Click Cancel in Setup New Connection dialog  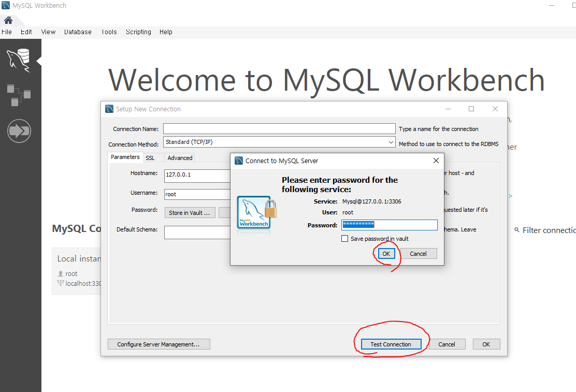click(447, 344)
